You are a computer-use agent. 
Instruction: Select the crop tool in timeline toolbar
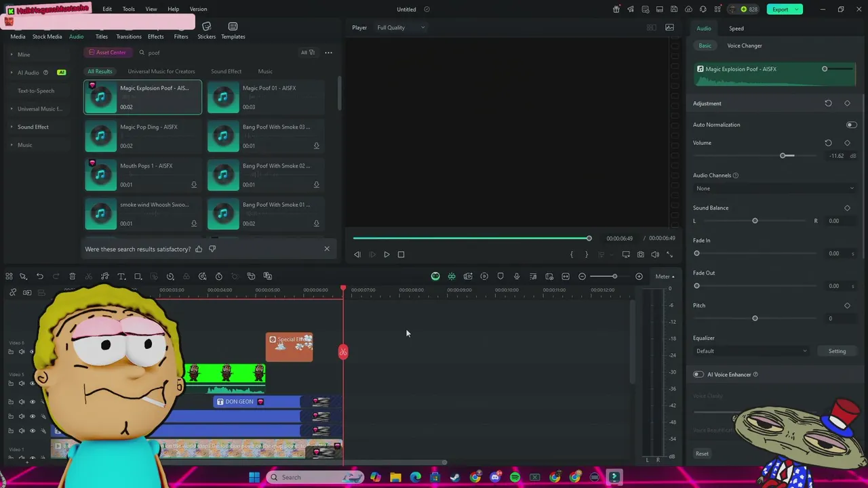pos(138,277)
